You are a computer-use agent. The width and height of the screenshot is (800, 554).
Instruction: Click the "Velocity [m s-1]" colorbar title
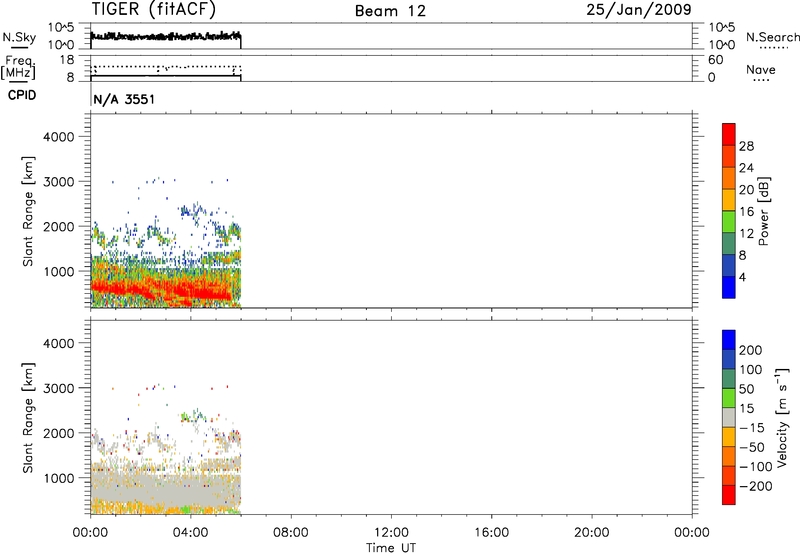pyautogui.click(x=783, y=417)
